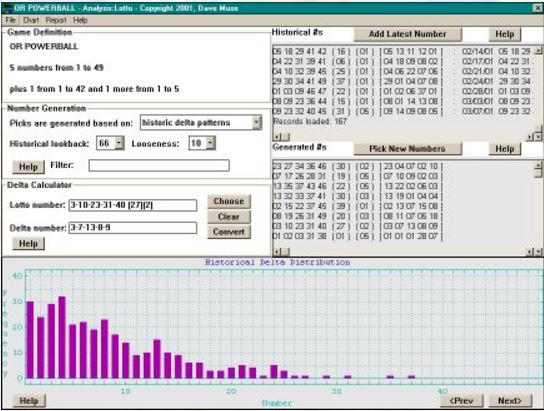Select generated row '02 15 22 37 45'

click(358, 206)
